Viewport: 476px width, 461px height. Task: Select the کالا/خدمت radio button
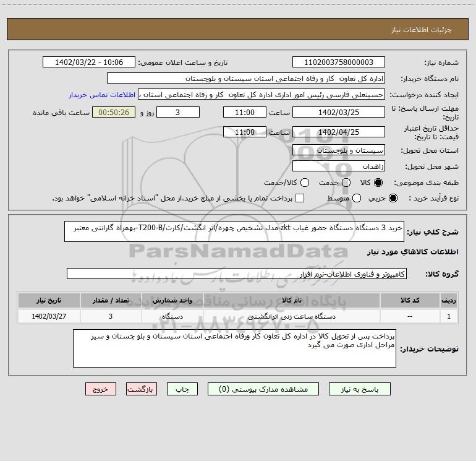pyautogui.click(x=305, y=183)
